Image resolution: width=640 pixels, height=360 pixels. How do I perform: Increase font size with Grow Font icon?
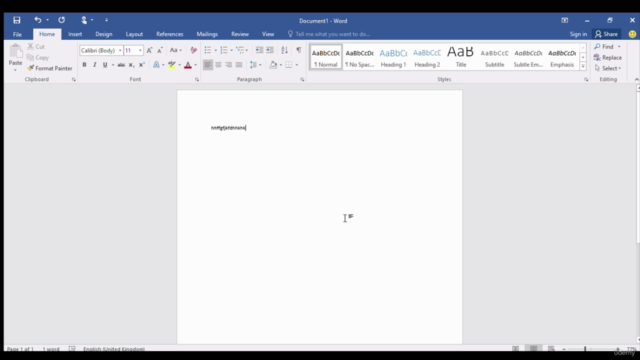[149, 50]
